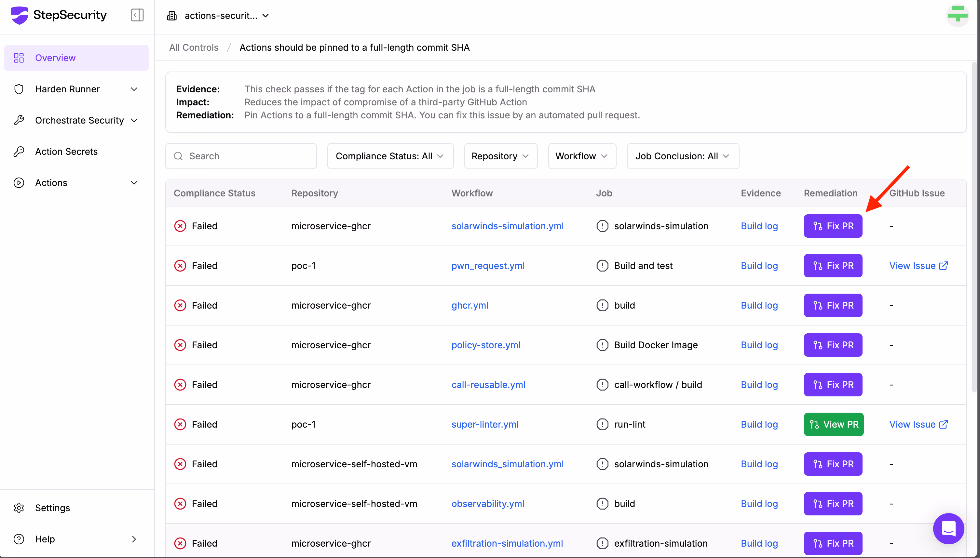Screen dimensions: 980x558
Task: Click the Harden Runner shield icon
Action: point(19,89)
